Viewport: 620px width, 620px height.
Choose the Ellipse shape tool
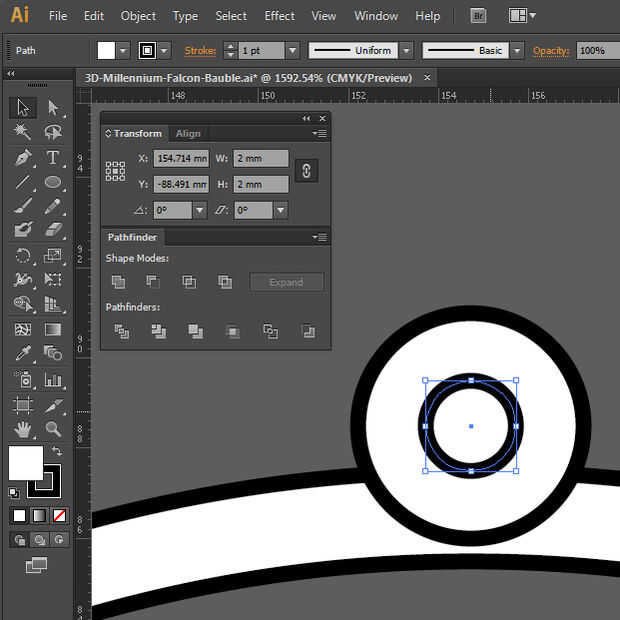(53, 182)
